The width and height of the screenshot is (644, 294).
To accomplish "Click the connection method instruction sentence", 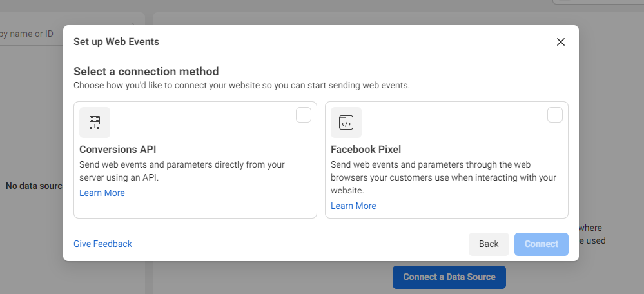I will [x=242, y=86].
